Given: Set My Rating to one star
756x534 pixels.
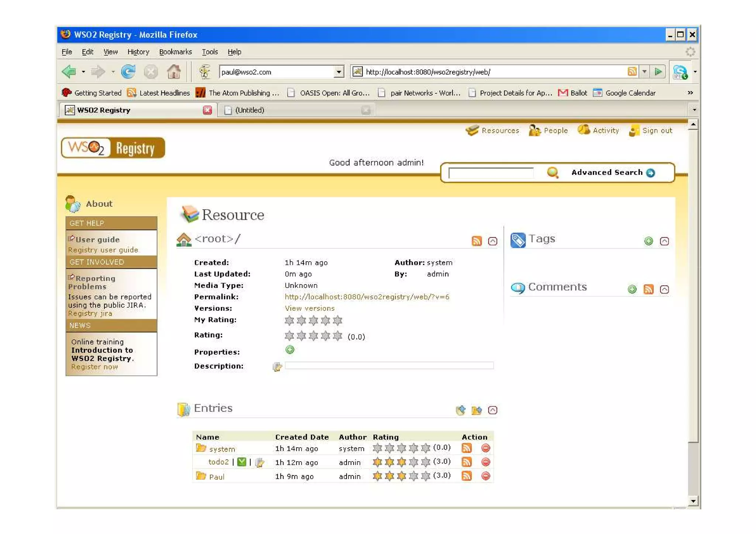Looking at the screenshot, I should 289,320.
